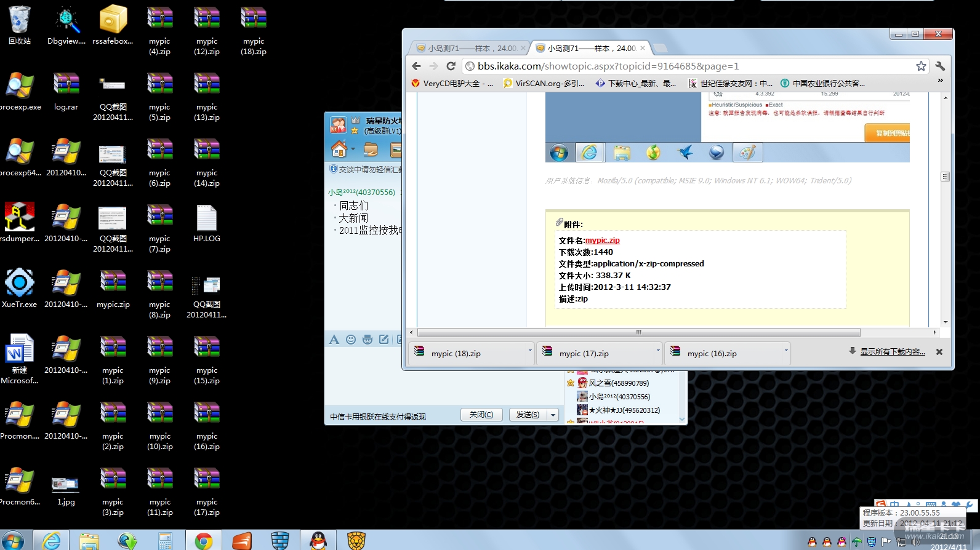Select the rsdumper desktop icon
The width and height of the screenshot is (980, 550).
[20, 222]
